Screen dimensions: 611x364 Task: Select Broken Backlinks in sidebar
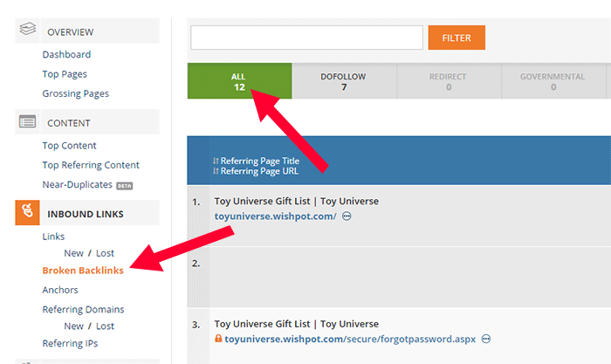(83, 271)
